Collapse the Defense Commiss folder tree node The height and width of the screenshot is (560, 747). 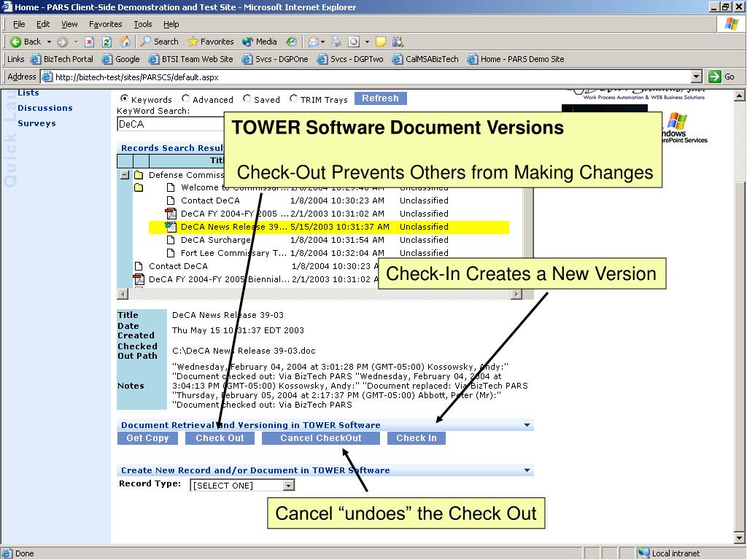click(x=125, y=175)
